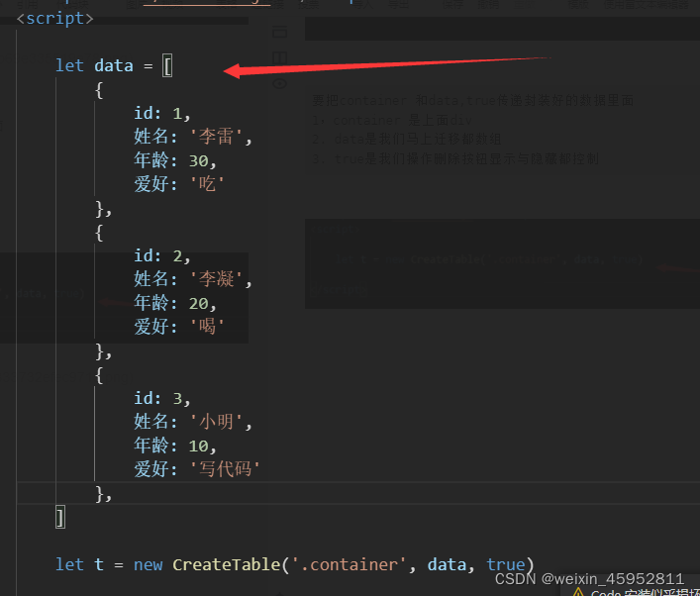Click the 'data' variable name in 'let data = ['
This screenshot has width=700, height=596.
coord(114,65)
